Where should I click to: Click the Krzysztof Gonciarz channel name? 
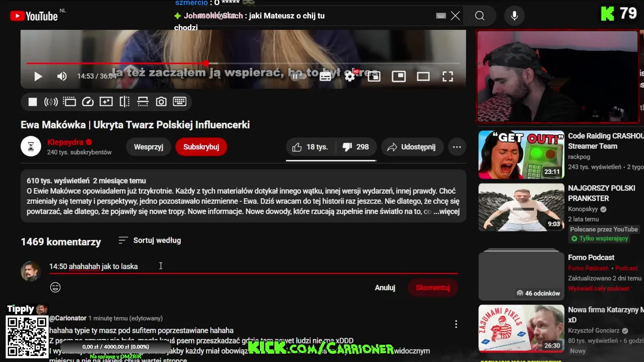(x=594, y=331)
